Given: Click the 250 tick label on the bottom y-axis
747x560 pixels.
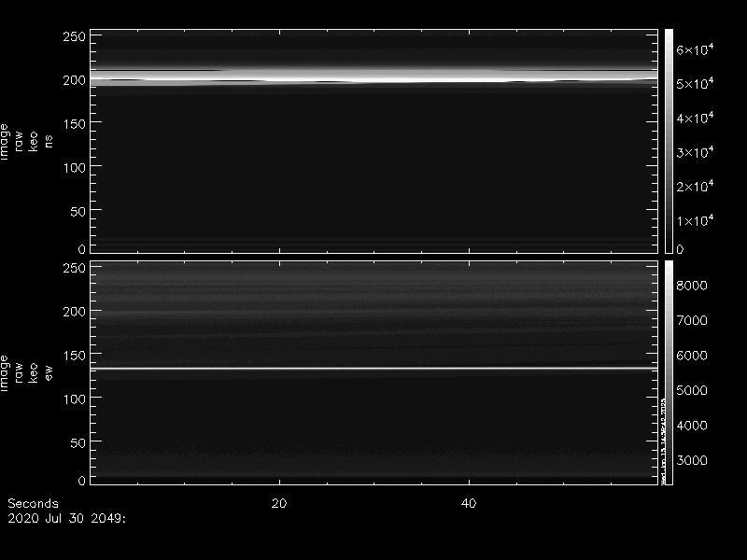Looking at the screenshot, I should click(74, 269).
